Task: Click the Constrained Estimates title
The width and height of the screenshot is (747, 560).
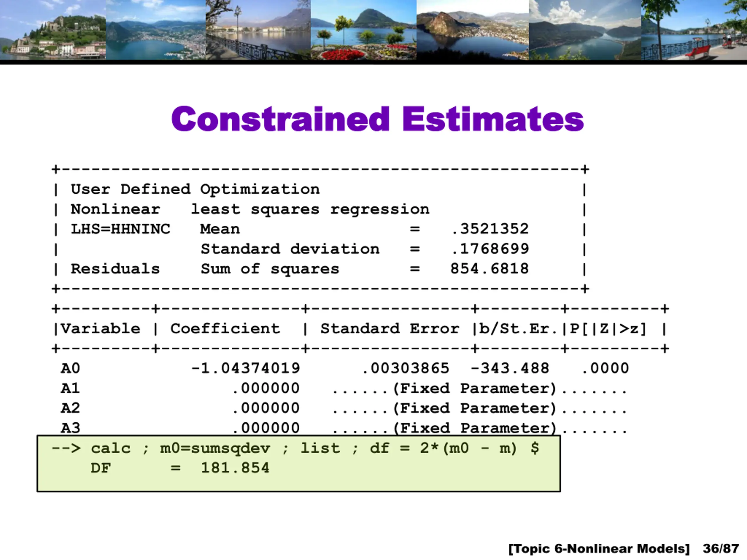Action: [x=377, y=119]
